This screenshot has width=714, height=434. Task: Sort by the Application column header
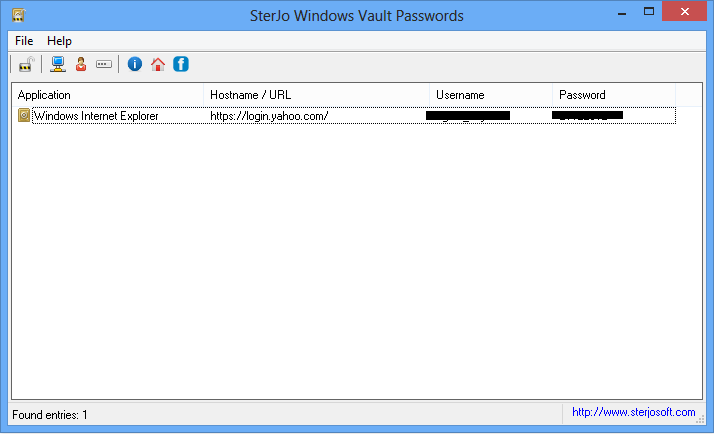tap(108, 95)
